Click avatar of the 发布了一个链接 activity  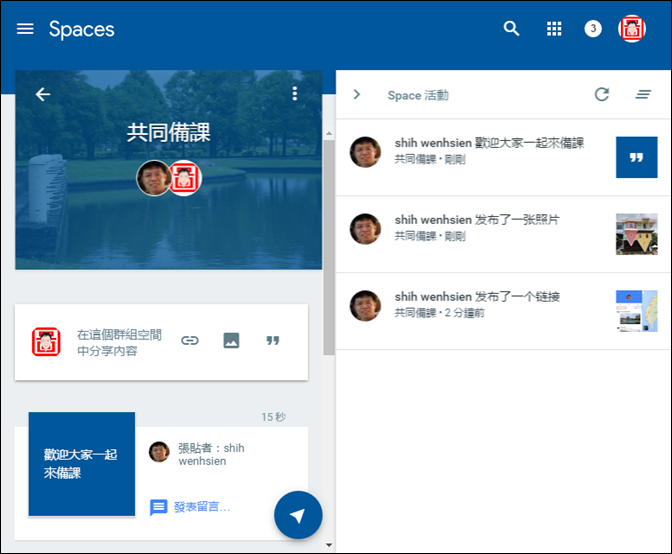365,306
